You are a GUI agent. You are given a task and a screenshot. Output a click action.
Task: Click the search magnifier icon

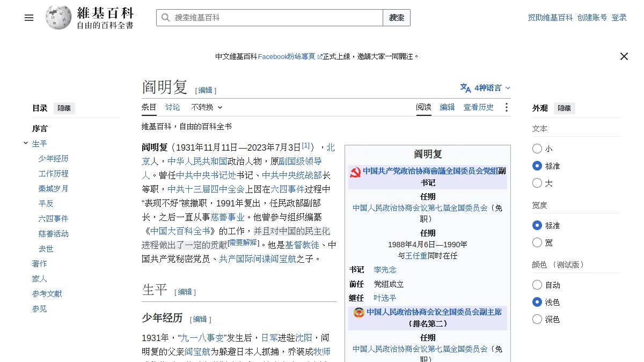coord(165,18)
